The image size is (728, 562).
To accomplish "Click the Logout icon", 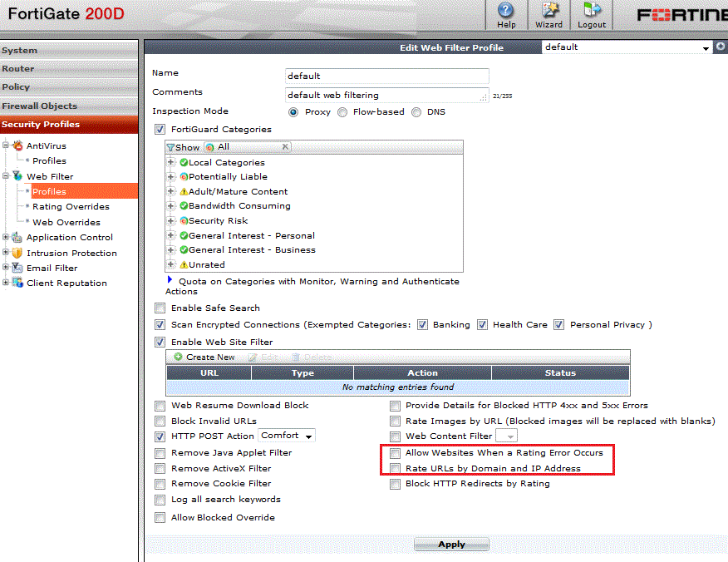I will pyautogui.click(x=592, y=10).
